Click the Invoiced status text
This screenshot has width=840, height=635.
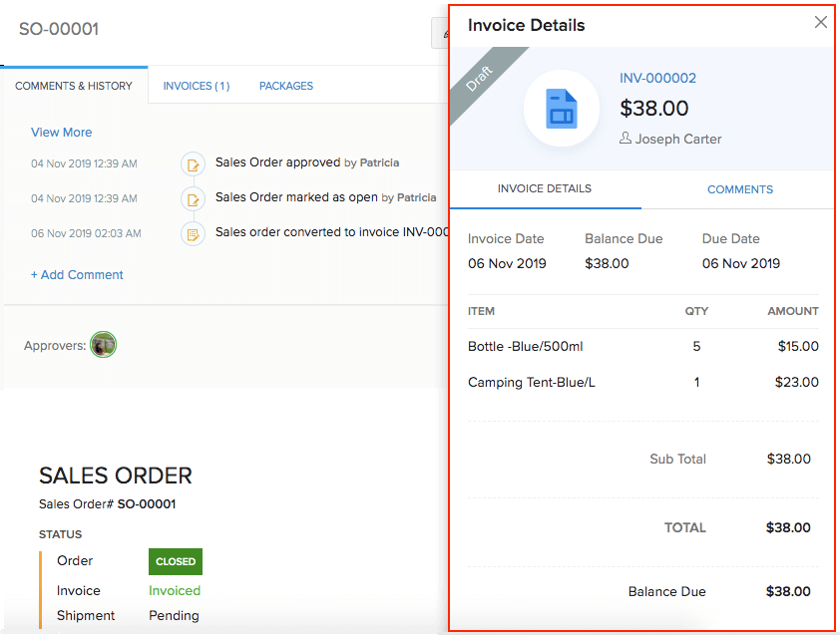coord(175,590)
